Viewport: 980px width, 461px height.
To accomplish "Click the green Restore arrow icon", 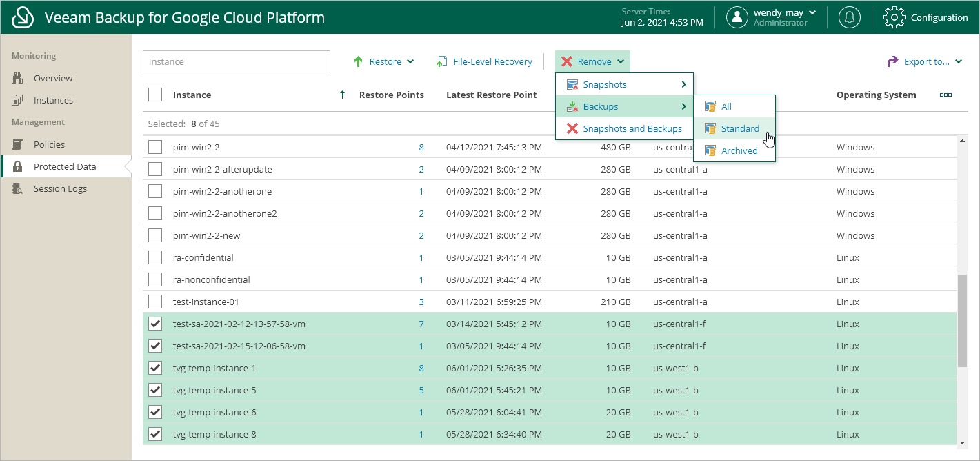I will click(358, 61).
